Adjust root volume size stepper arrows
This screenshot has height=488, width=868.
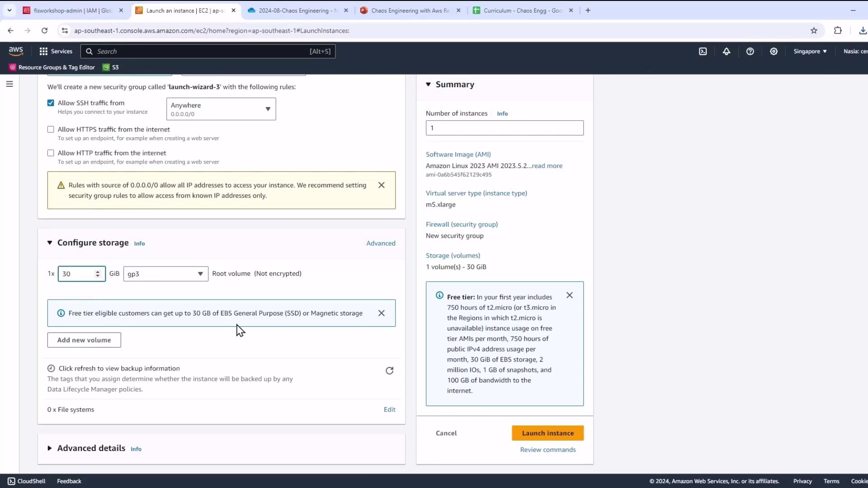[x=98, y=274]
